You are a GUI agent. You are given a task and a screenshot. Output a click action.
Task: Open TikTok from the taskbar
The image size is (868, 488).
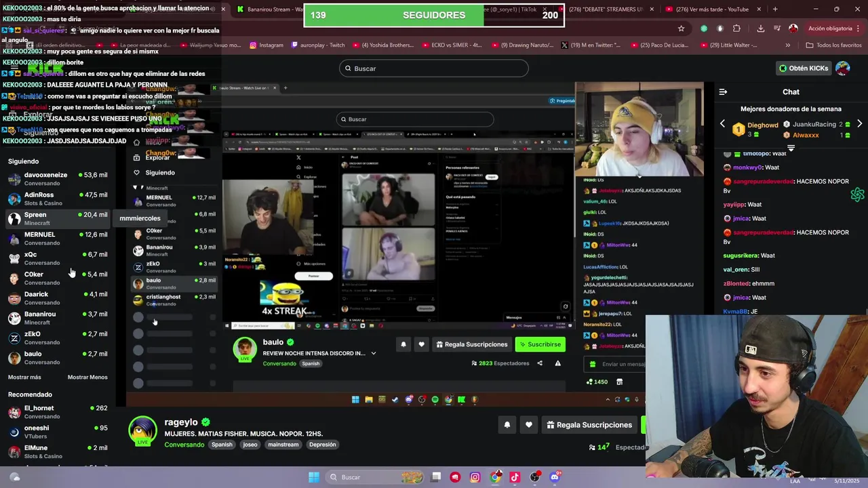515,477
